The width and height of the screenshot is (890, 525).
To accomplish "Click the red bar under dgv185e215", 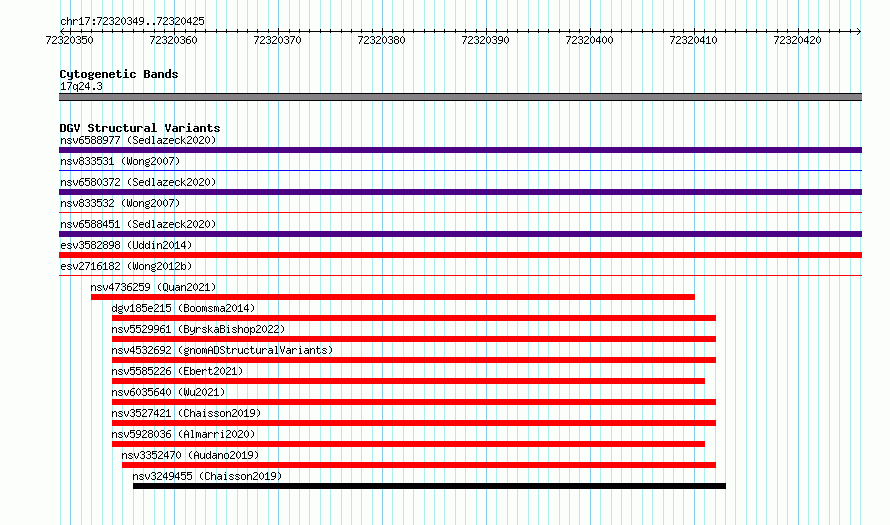I will pos(414,318).
